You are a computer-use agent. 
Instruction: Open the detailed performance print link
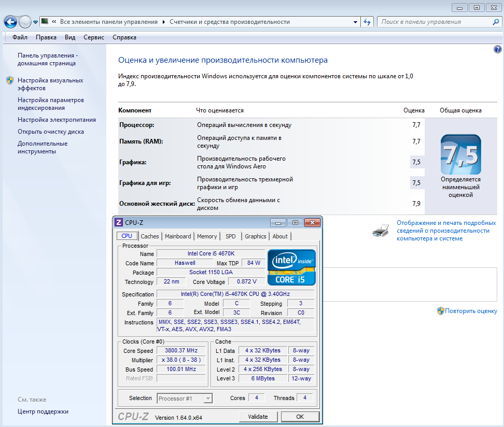click(446, 231)
